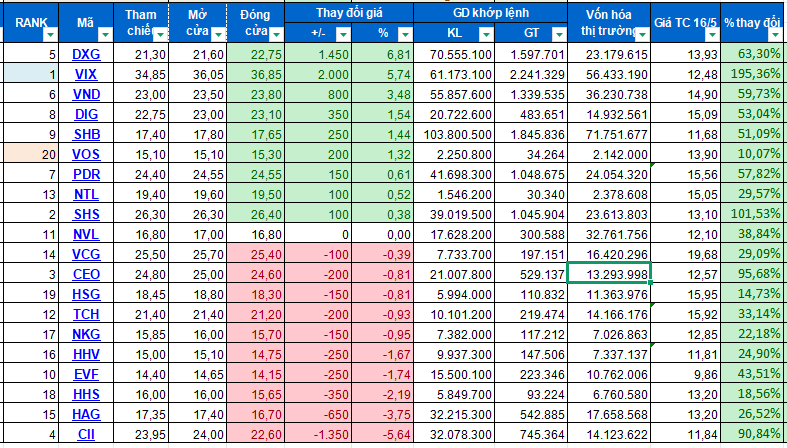Open the SHB ticker link
787x448 pixels.
(x=86, y=134)
